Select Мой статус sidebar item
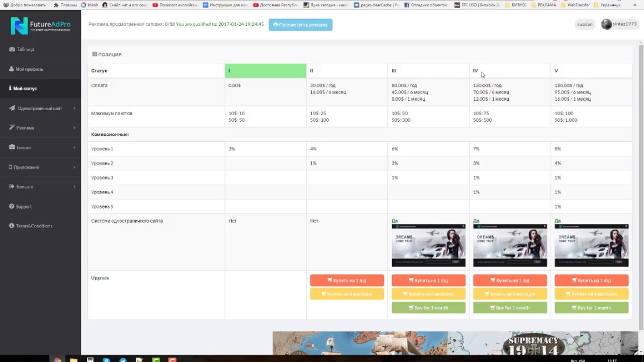Viewport: 644px width, 362px height. click(x=40, y=88)
